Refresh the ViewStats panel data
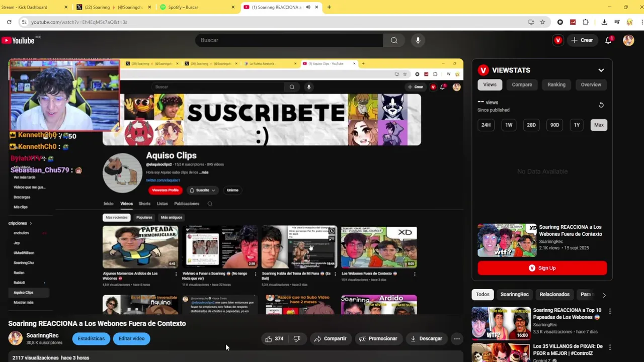Screen dimensions: 644x362 (601, 105)
